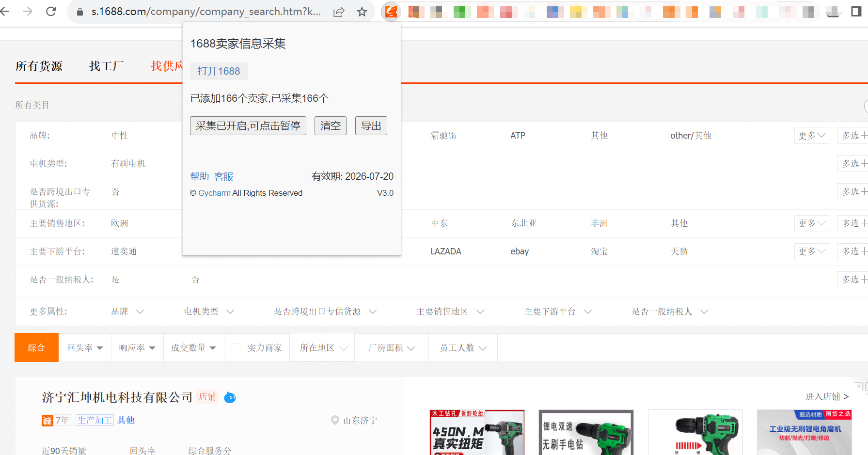Open the Gycharm link in popup footer
868x455 pixels.
point(214,193)
